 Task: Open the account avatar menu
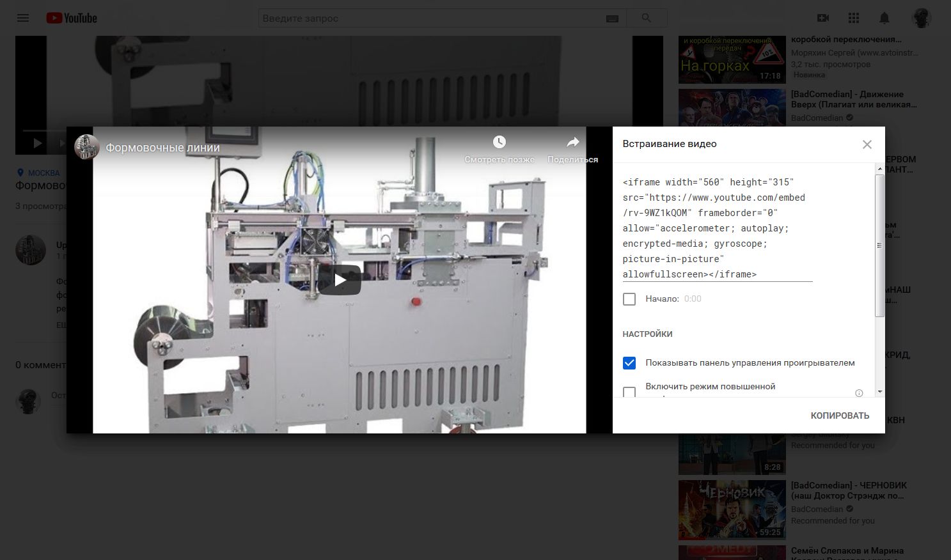click(922, 18)
